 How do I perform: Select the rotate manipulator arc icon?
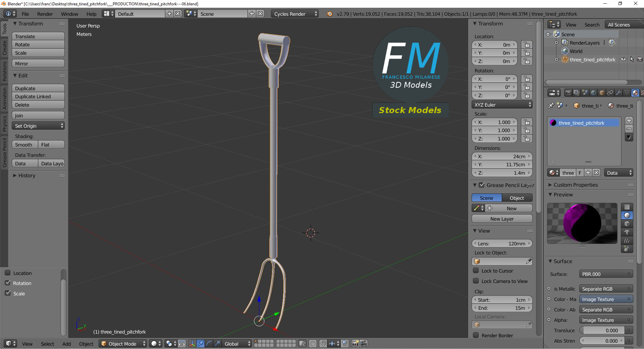click(209, 344)
